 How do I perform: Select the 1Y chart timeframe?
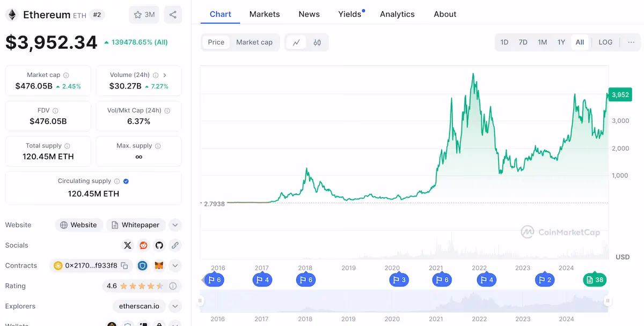[x=561, y=42]
